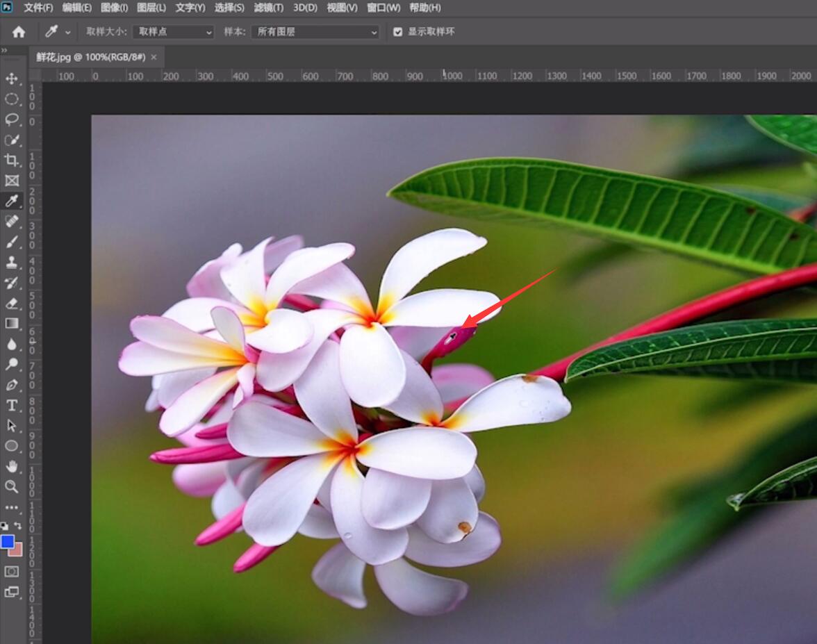Open the 编辑(E) menu
This screenshot has height=644, width=817.
coord(76,8)
